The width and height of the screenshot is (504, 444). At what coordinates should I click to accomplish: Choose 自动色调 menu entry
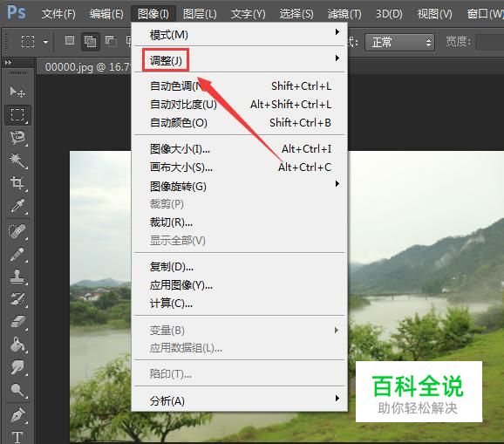pos(240,85)
